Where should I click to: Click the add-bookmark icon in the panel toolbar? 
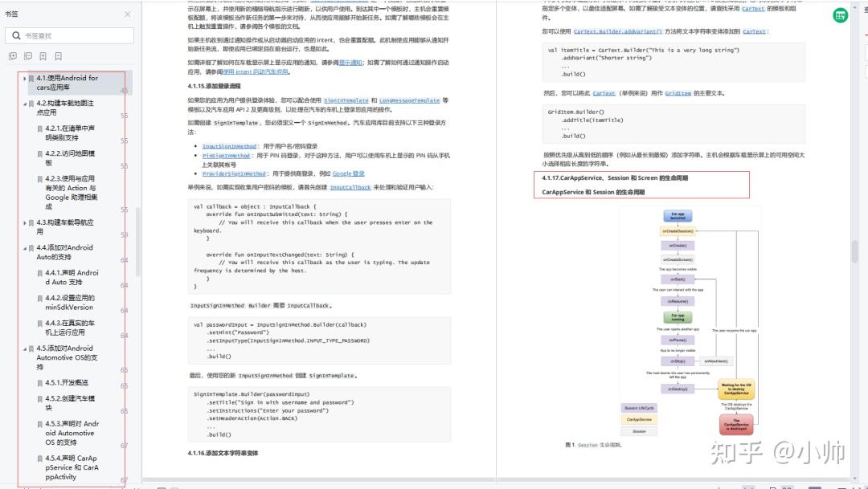click(44, 56)
